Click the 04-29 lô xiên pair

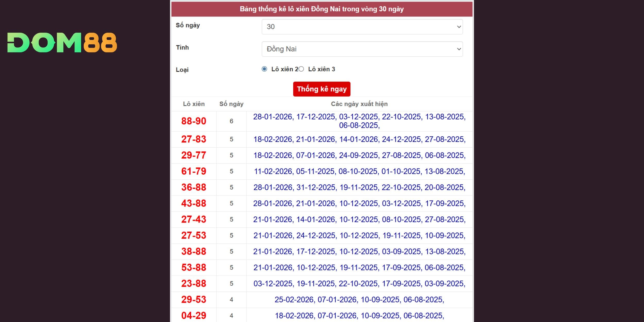pyautogui.click(x=194, y=316)
